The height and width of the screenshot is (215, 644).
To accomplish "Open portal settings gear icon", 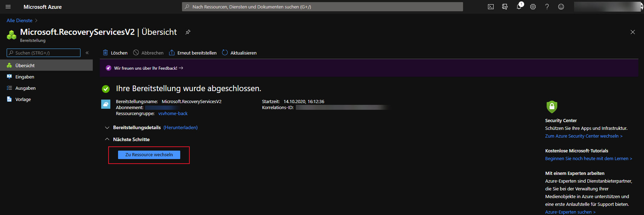I will click(x=533, y=7).
